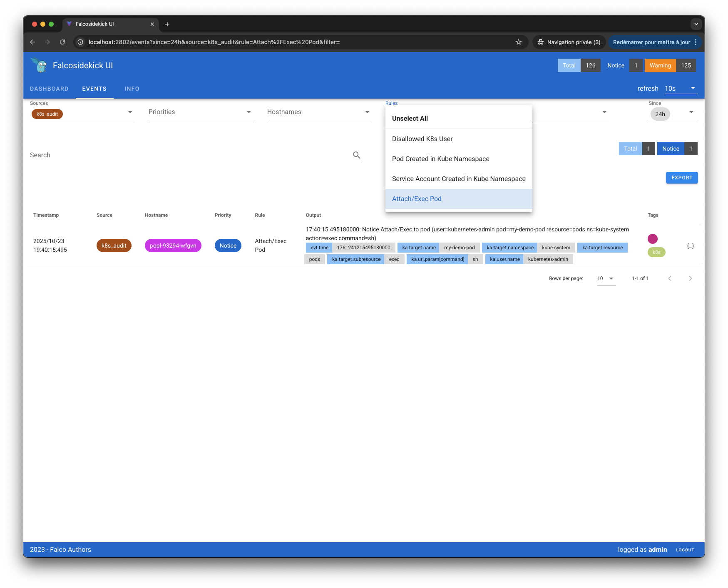Screen dimensions: 728x588
Task: Click the Export button
Action: click(681, 178)
